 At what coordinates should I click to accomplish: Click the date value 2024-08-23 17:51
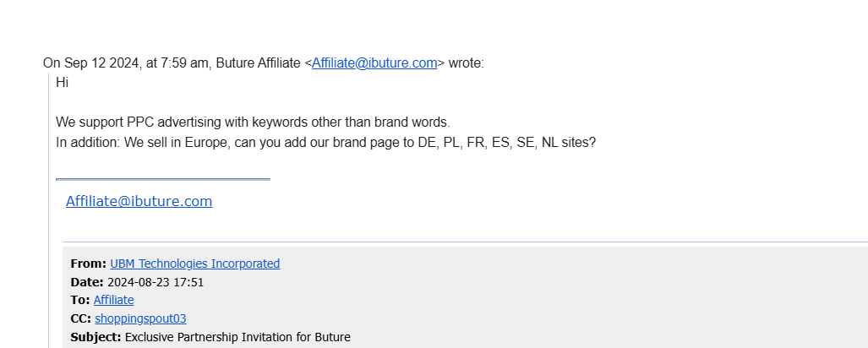click(x=156, y=282)
